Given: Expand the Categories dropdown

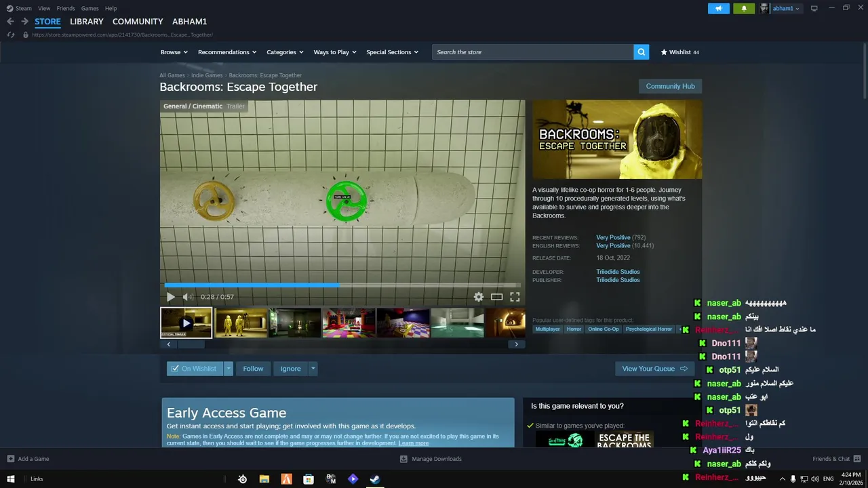Looking at the screenshot, I should (x=285, y=52).
